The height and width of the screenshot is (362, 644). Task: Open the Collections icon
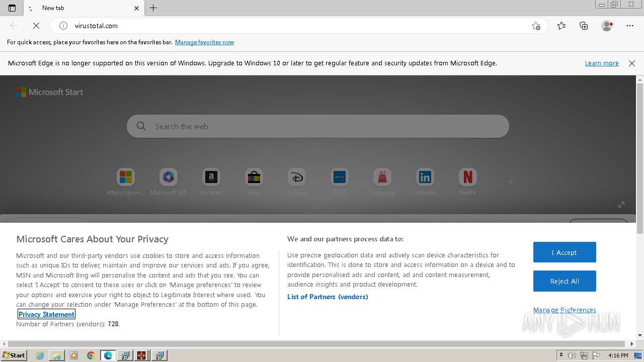tap(584, 26)
